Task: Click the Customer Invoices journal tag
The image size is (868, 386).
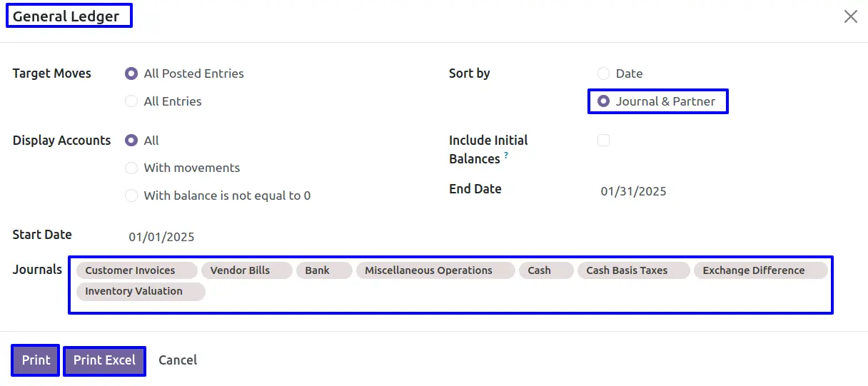Action: point(130,270)
